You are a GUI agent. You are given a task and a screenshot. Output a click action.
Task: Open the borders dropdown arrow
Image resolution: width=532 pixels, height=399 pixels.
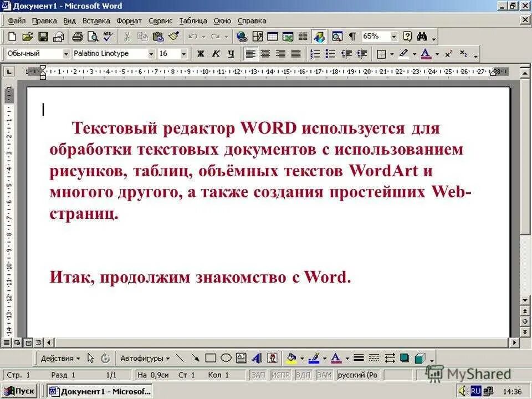pos(392,54)
